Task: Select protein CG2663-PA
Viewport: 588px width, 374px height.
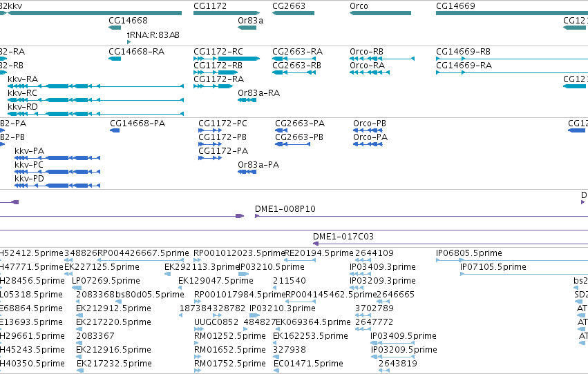Action: tap(300, 124)
